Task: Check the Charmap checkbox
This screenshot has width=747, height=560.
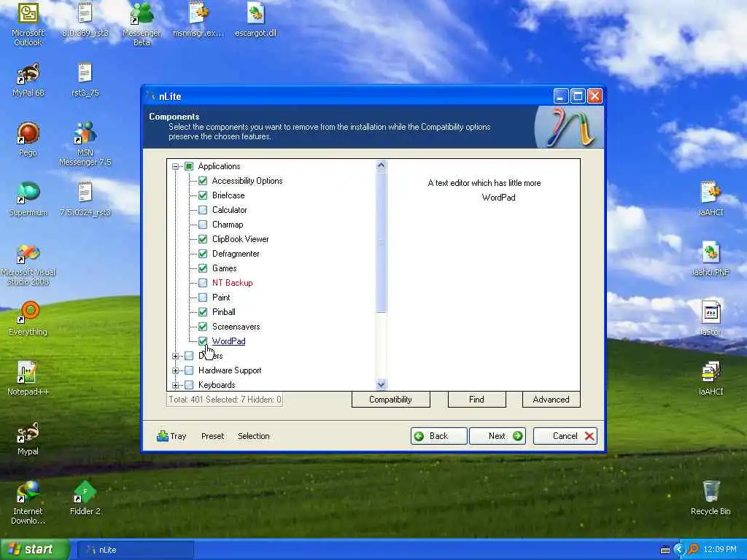Action: coord(203,225)
